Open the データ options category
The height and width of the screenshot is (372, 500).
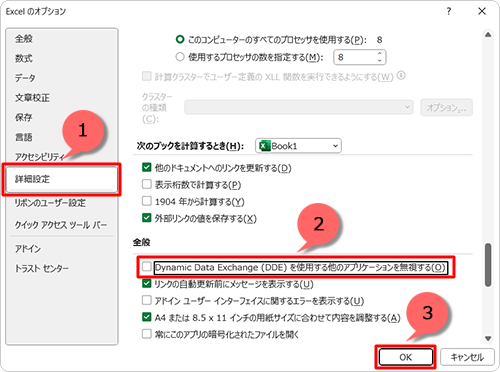(x=25, y=78)
